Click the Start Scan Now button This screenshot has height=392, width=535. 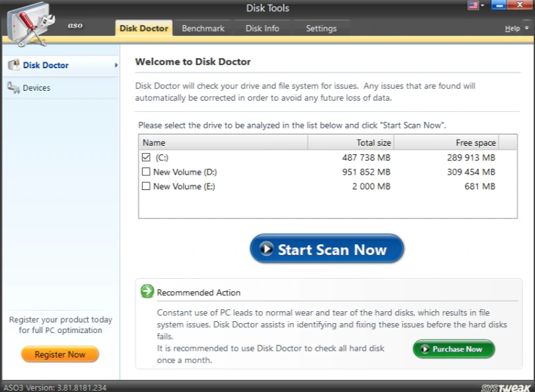326,249
